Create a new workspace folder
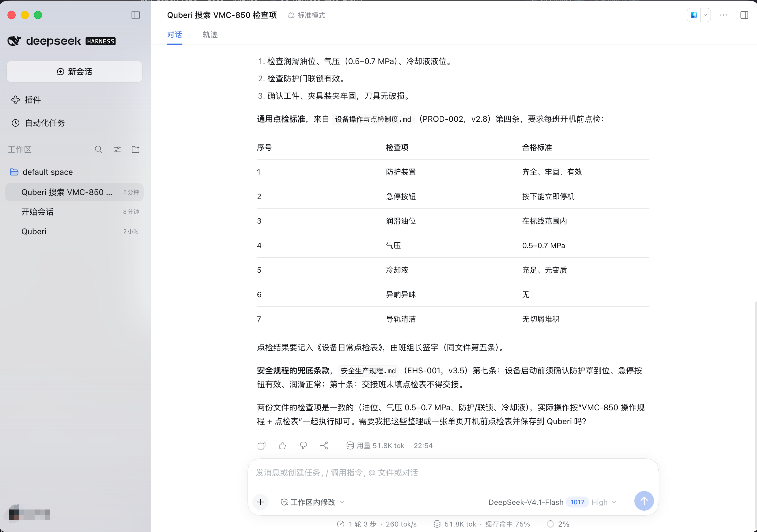757x532 pixels. pyautogui.click(x=136, y=150)
